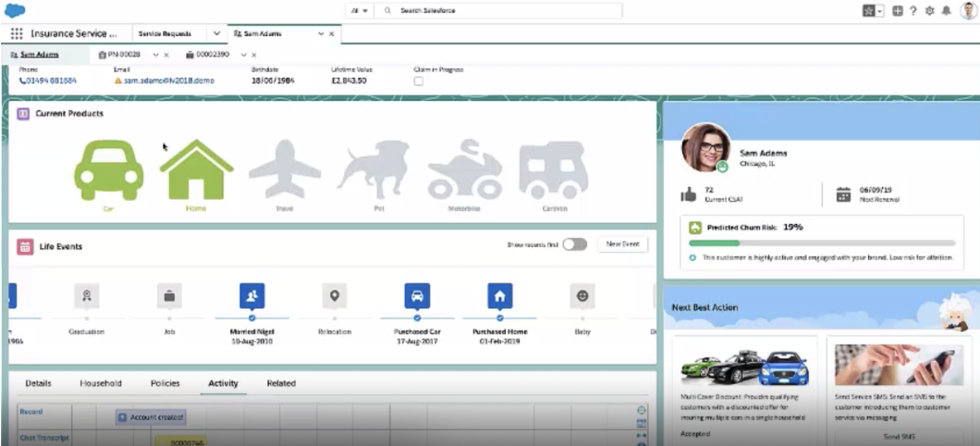Screen dimensions: 980x446
Task: Click the Favorites star icon
Action: pyautogui.click(x=869, y=10)
